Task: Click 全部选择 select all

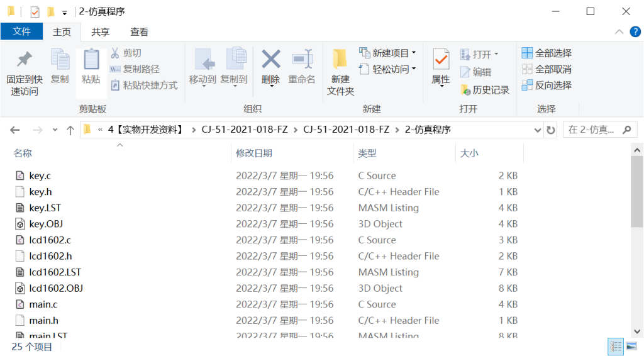Action: coord(547,53)
